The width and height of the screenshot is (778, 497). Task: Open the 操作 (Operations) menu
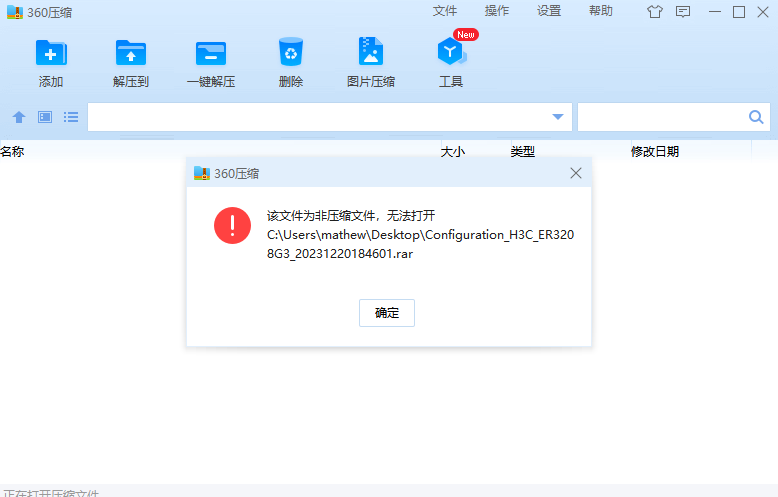click(x=497, y=11)
